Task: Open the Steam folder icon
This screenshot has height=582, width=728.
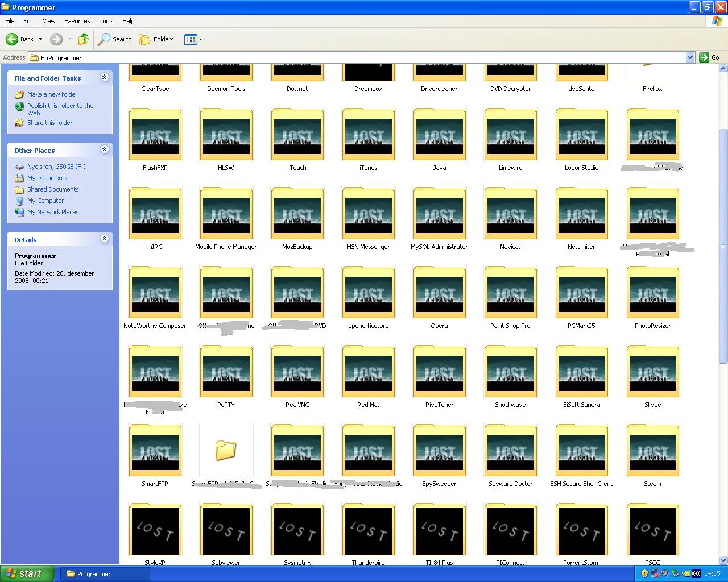Action: pyautogui.click(x=652, y=450)
